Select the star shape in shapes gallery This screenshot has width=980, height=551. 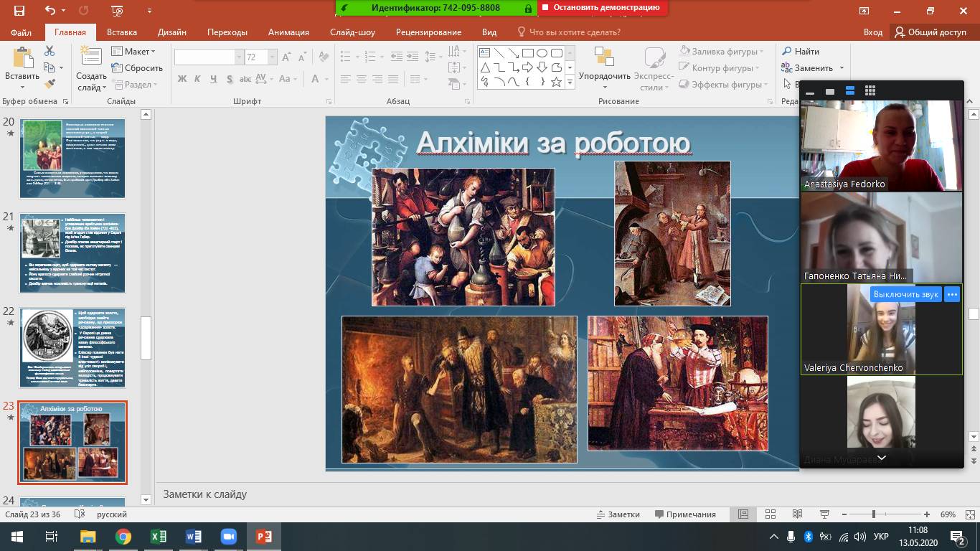tap(556, 82)
